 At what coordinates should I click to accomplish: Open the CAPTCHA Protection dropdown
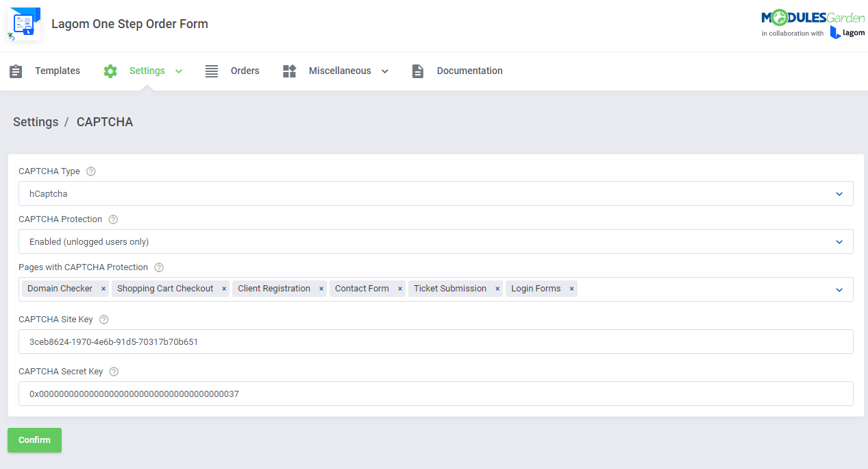pyautogui.click(x=436, y=241)
